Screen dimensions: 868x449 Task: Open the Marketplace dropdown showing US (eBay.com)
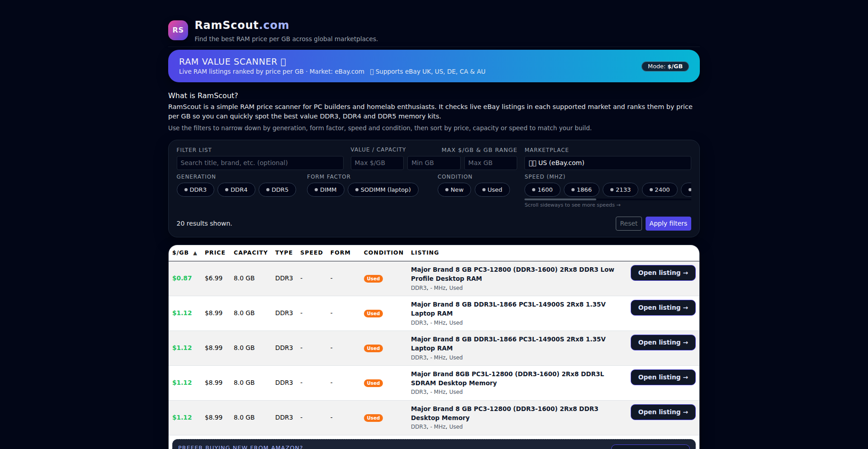tap(608, 163)
